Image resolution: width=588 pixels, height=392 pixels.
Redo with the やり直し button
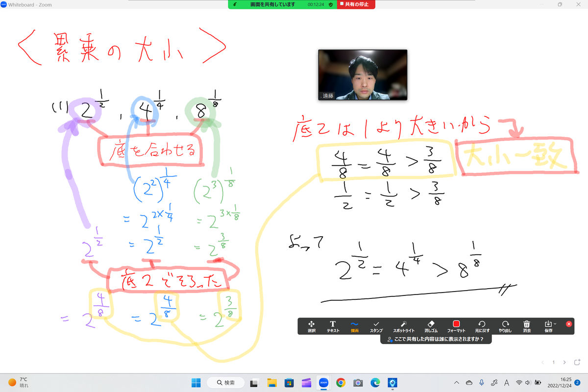pyautogui.click(x=505, y=326)
